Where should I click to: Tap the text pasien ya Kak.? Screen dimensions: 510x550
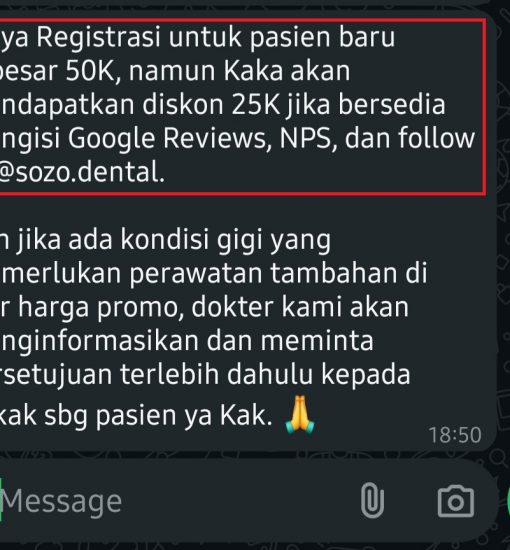[x=184, y=416]
